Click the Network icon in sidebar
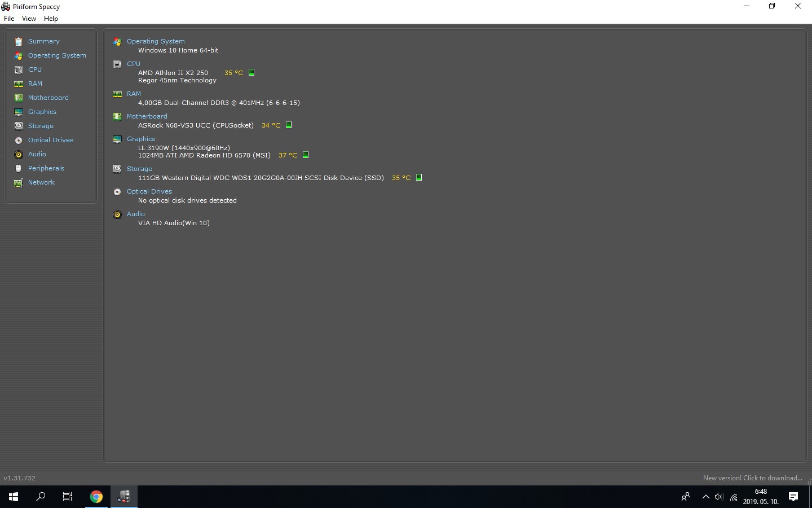 (19, 182)
